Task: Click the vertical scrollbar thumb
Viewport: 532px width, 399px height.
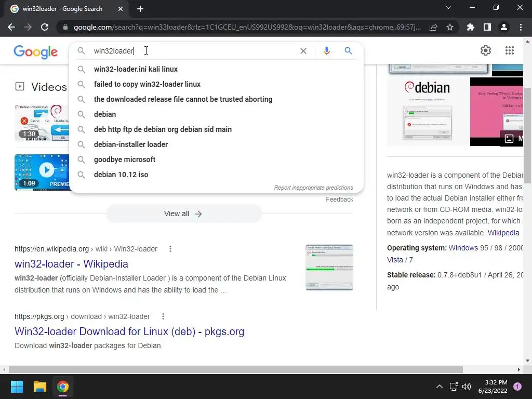Action: [x=527, y=136]
